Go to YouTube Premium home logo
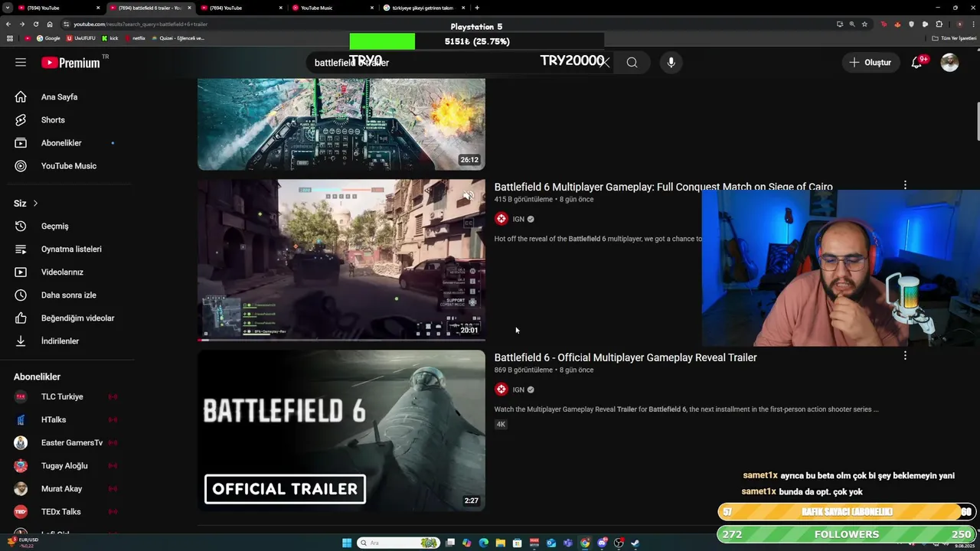Screen dimensions: 980x551 point(70,63)
